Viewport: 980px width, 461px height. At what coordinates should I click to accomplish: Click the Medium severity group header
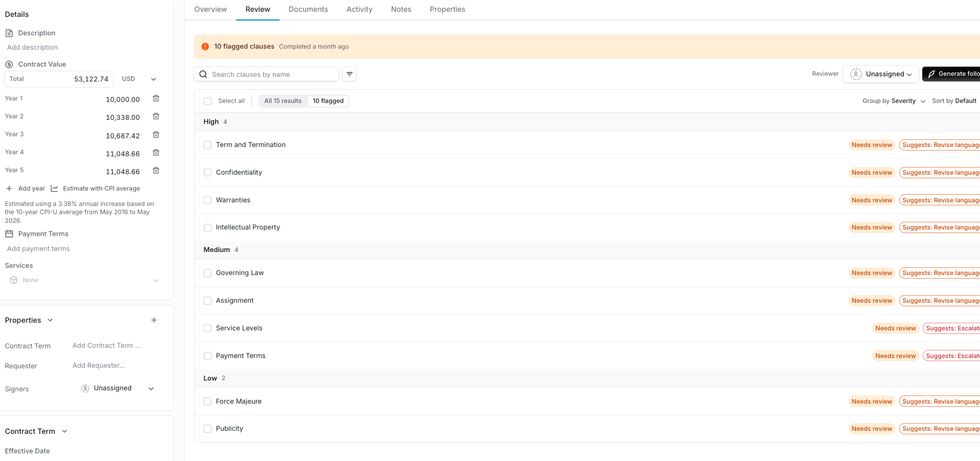[x=587, y=250]
